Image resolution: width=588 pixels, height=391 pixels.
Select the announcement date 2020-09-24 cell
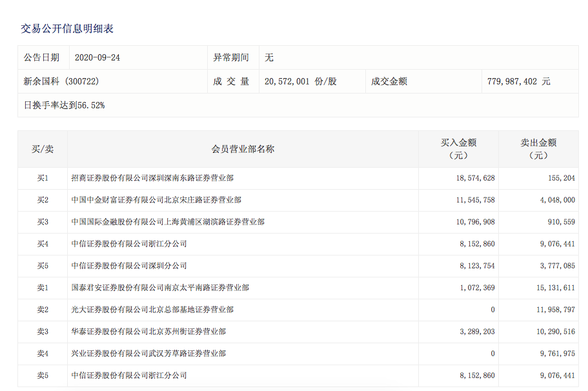(x=97, y=57)
